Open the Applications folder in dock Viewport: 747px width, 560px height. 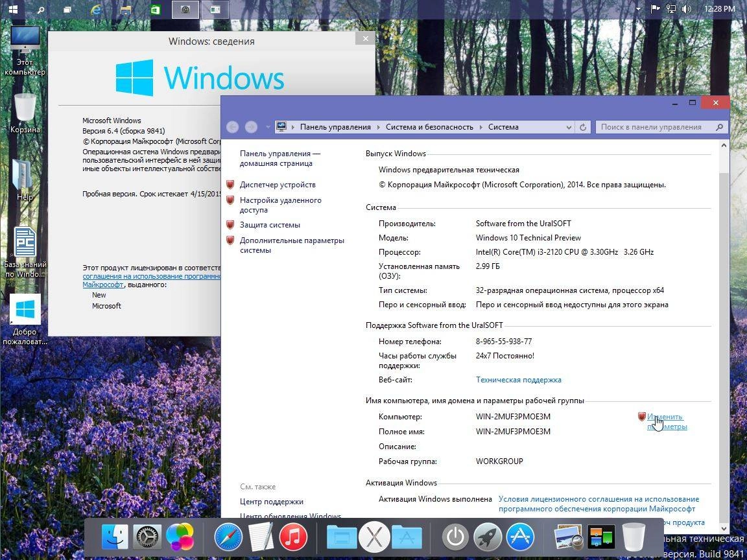click(x=407, y=537)
